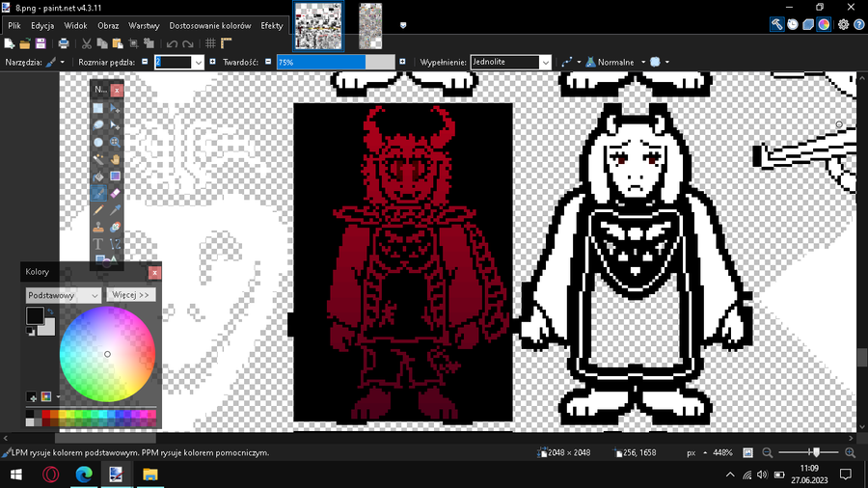Select the Color Picker eyedropper tool
Image resolution: width=868 pixels, height=488 pixels.
click(115, 210)
